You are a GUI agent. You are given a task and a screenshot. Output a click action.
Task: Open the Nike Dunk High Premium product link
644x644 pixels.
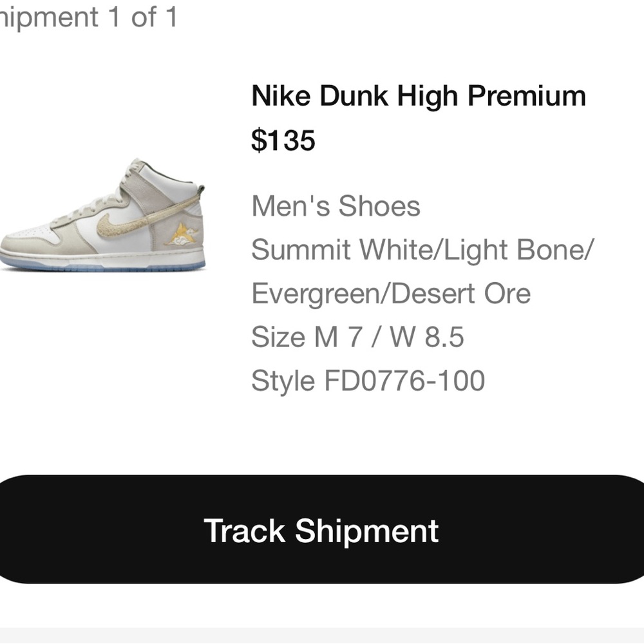pos(417,95)
